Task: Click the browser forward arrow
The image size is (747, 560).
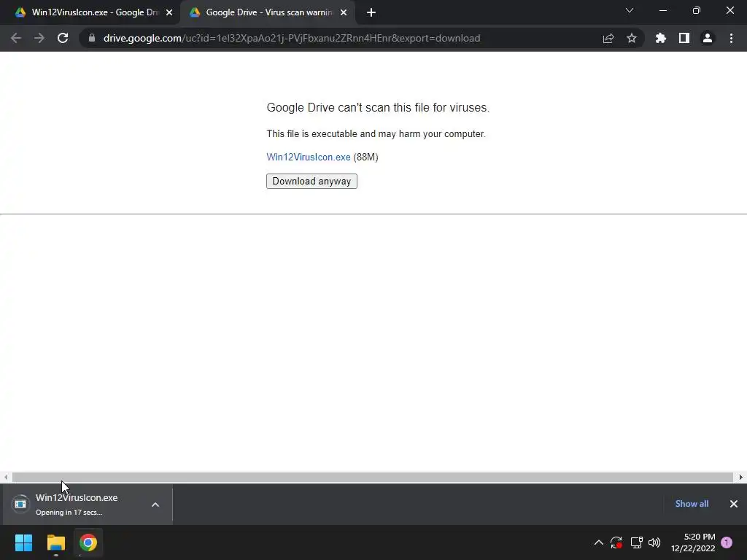Action: tap(39, 38)
